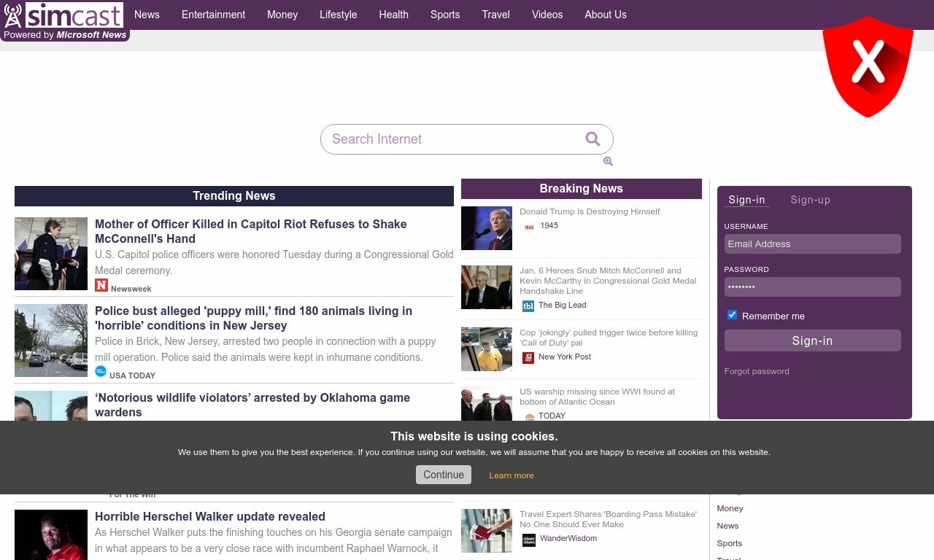Screen dimensions: 934x560
Task: Open the Health menu
Action: click(393, 15)
